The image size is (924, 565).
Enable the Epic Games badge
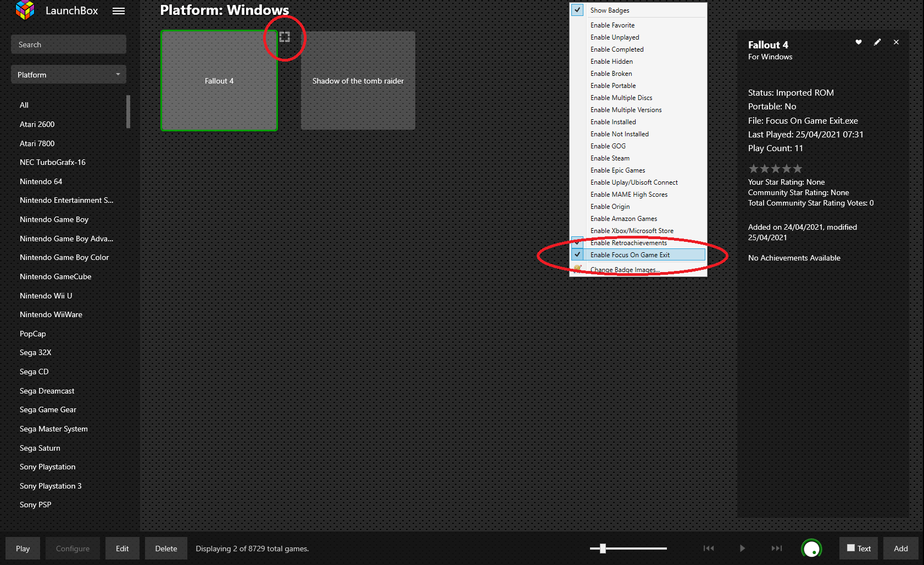[x=638, y=170]
